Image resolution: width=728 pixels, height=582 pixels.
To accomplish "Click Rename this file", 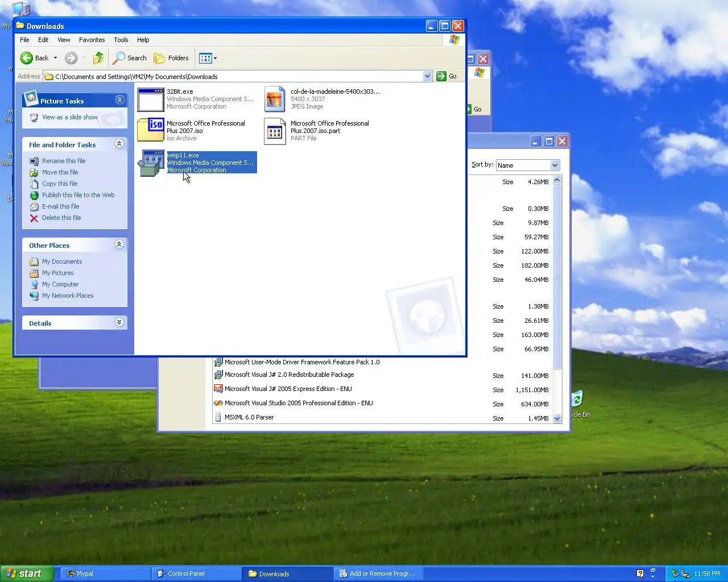I will pos(64,161).
